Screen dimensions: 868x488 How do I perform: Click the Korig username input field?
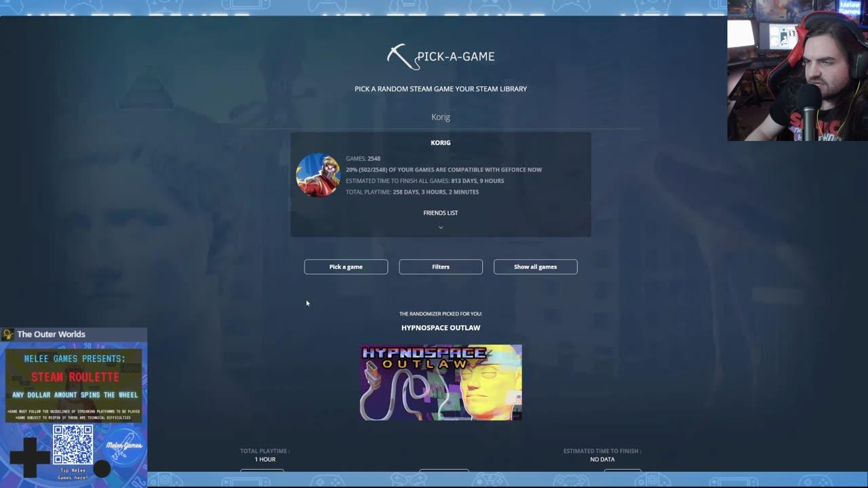tap(441, 117)
